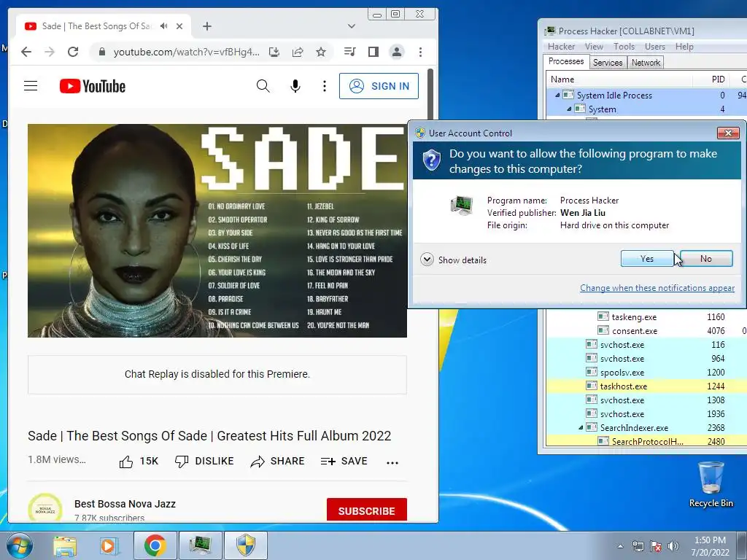747x560 pixels.
Task: Collapse SearchIndexer.exe tree node
Action: 581,427
